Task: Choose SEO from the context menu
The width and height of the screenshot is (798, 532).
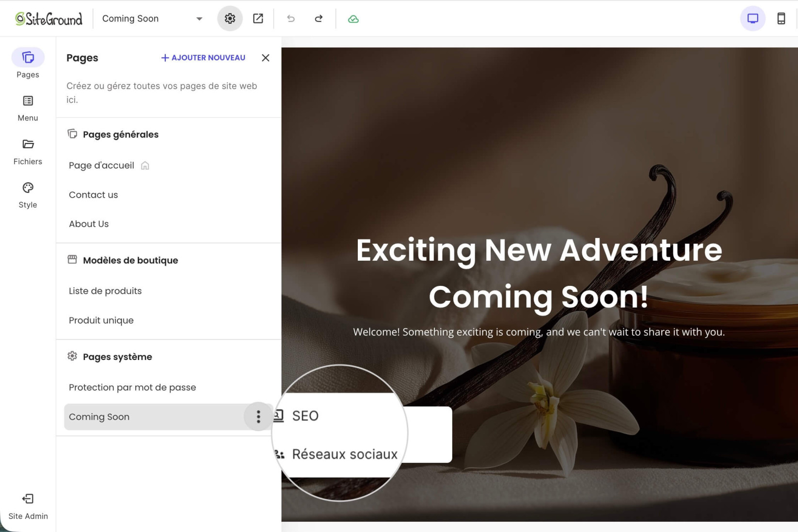Action: pos(305,416)
